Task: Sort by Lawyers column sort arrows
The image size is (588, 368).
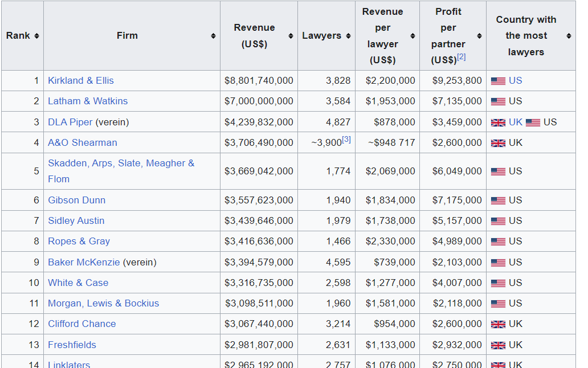Action: (348, 36)
